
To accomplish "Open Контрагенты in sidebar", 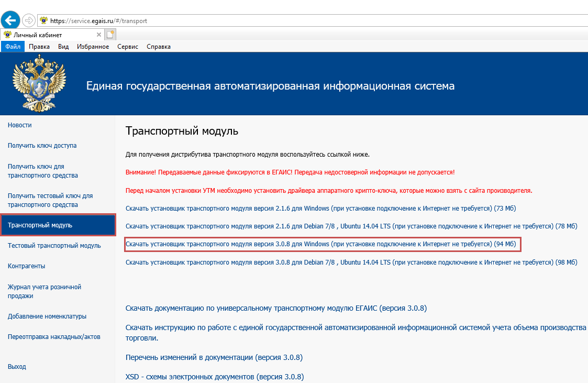I will click(x=26, y=266).
